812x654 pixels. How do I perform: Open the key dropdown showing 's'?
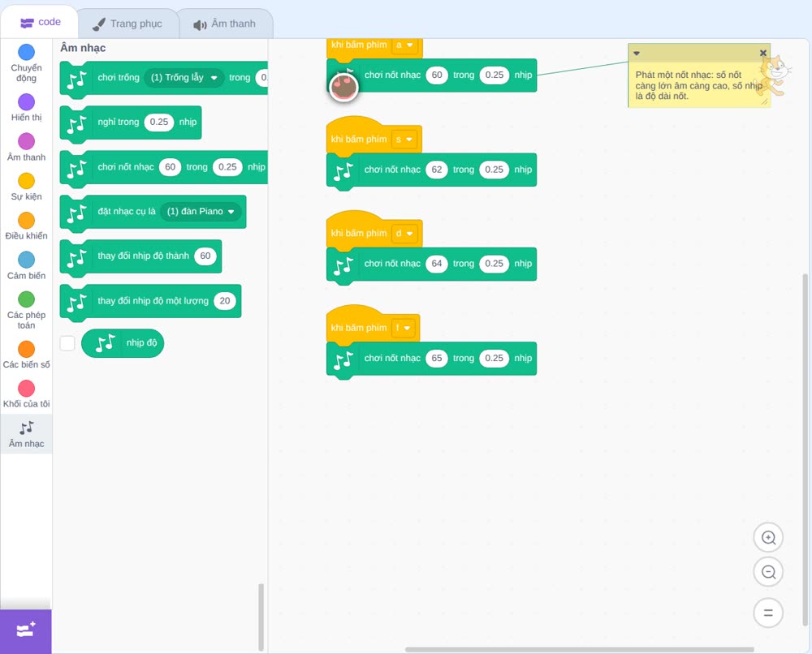[404, 140]
